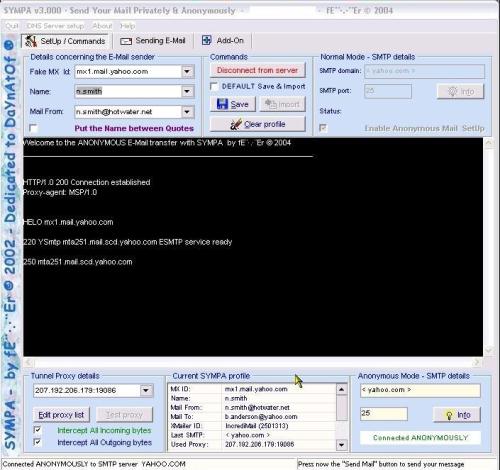Expand the Tunnel Proxy address dropdown
Screen dimensions: 500x470
click(x=146, y=390)
